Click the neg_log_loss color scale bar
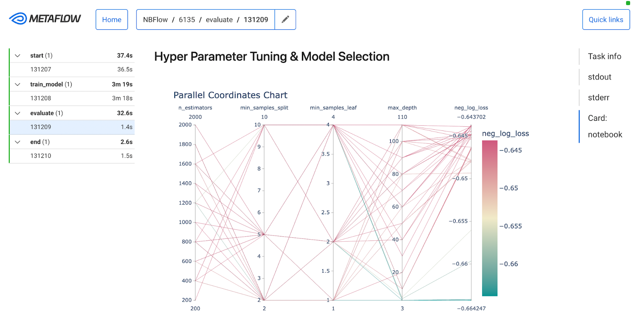Viewport: 644px width, 325px height. [x=489, y=218]
